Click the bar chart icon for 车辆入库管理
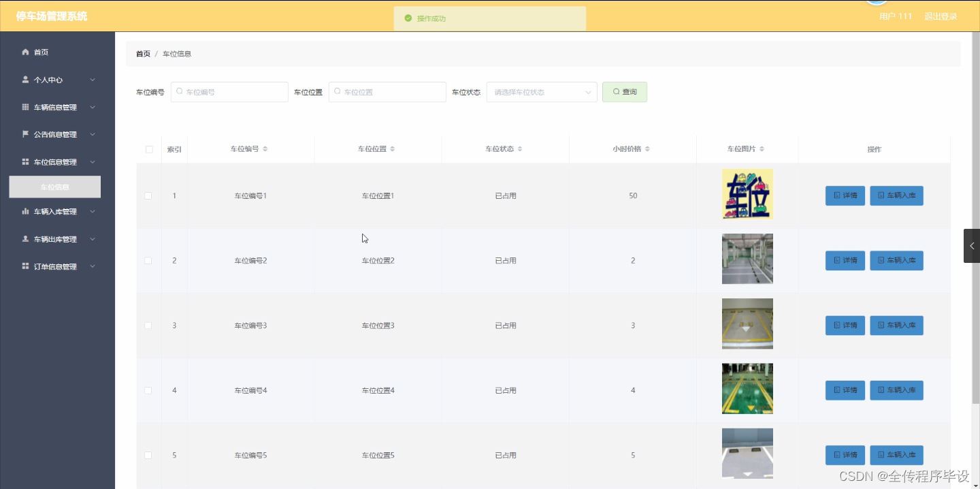 (x=26, y=212)
